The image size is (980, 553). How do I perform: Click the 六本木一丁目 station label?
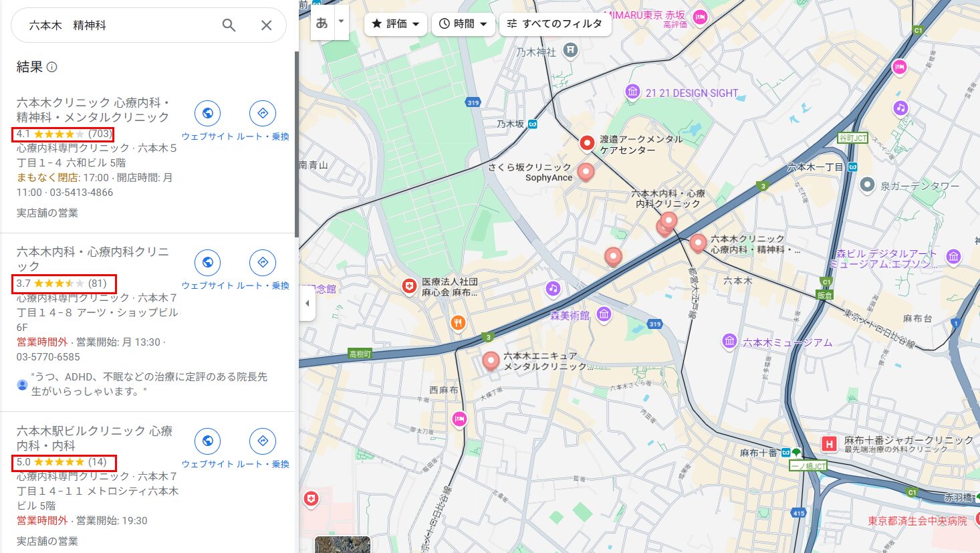pos(816,167)
